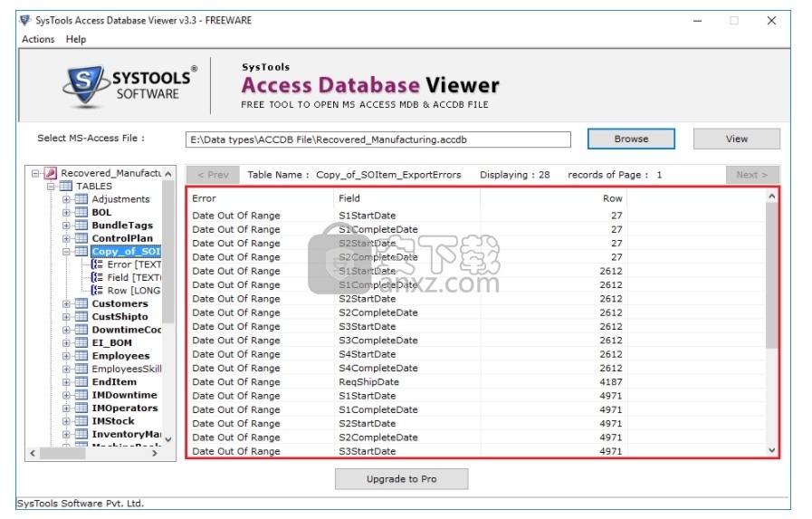Click the tree horizontal scroll right arrow
The height and width of the screenshot is (519, 812).
(x=154, y=453)
